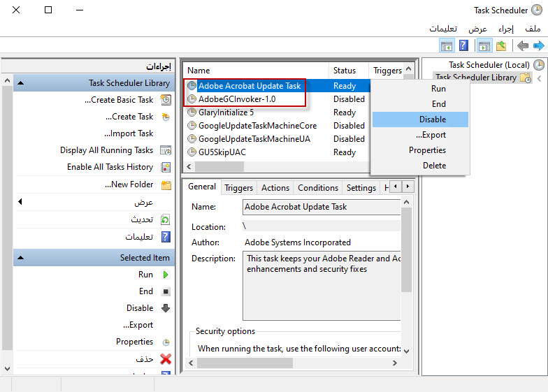
Task: Sort tasks by the Triggers column header
Action: pyautogui.click(x=387, y=71)
